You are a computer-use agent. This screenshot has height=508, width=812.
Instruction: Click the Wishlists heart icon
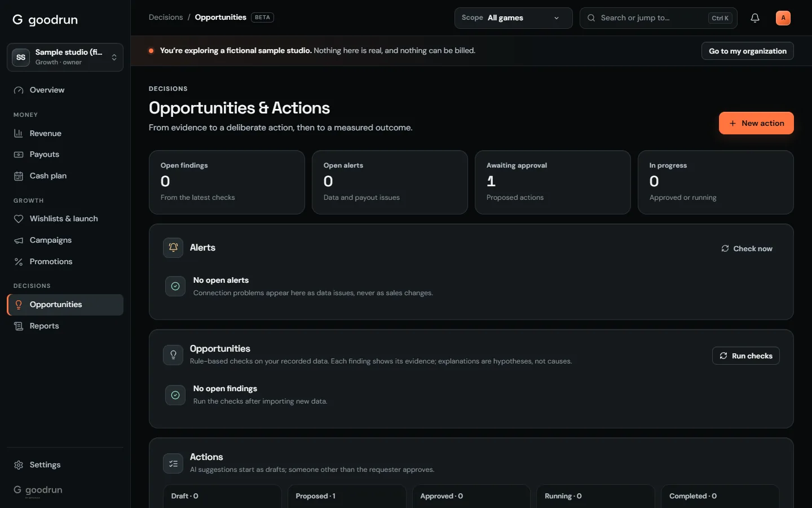tap(19, 219)
